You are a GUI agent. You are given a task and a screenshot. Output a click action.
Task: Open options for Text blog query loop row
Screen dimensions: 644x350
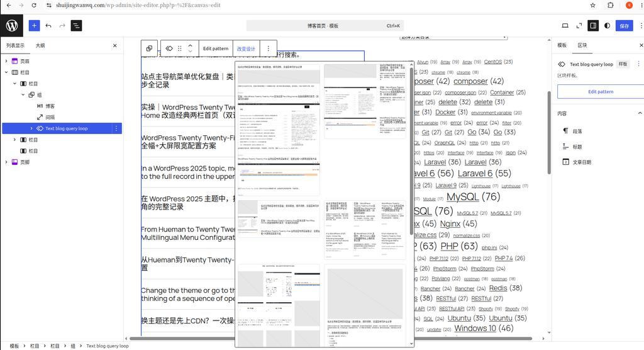pos(116,128)
